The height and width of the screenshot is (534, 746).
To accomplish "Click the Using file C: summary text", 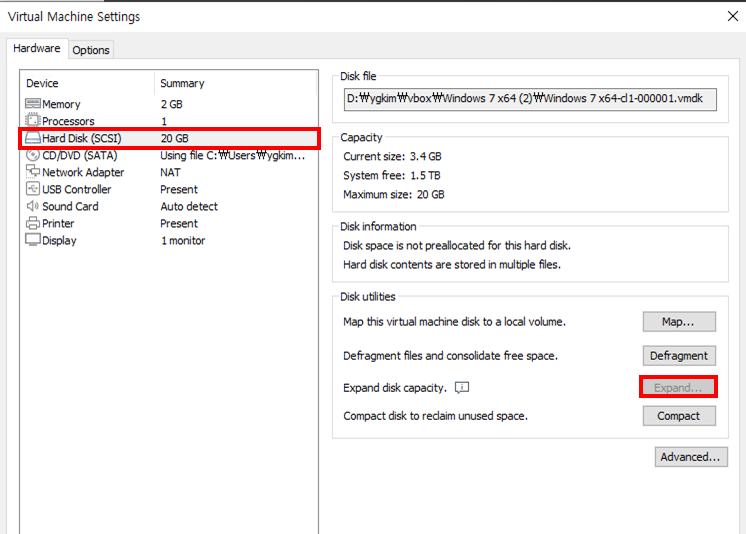I will [x=233, y=156].
